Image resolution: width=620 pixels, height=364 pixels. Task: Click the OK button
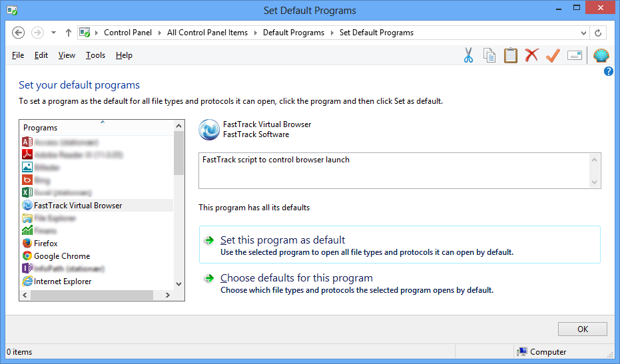coord(583,329)
